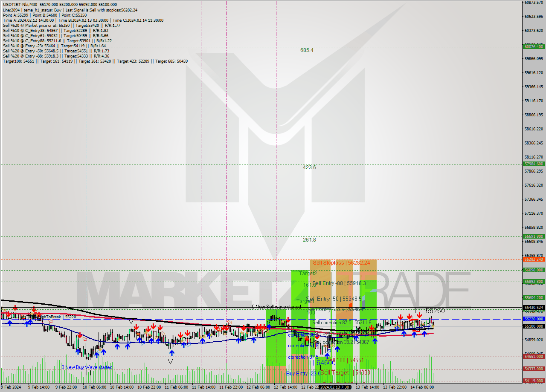Screen dimensions: 546x392
Task: Click the 55430.524 black crosshair price tag
Action: pos(534,307)
